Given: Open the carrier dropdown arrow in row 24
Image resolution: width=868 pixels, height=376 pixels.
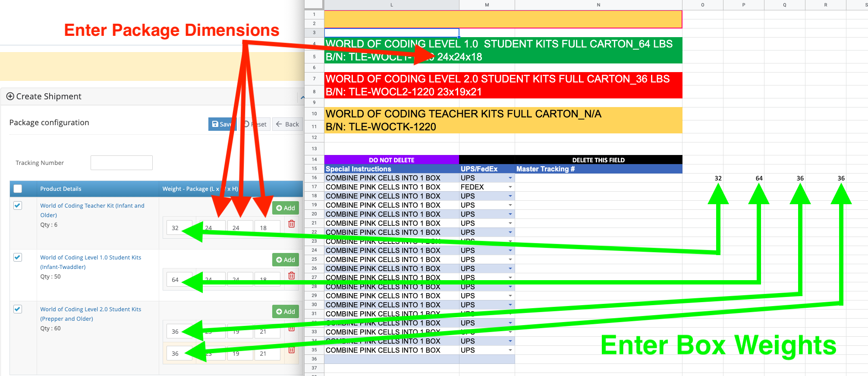Looking at the screenshot, I should (510, 250).
